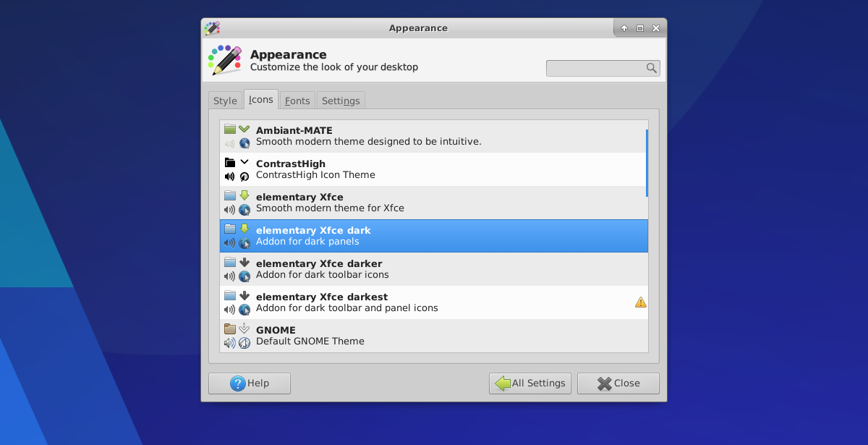Click the elementary Xfce darkest speaker icon
868x445 pixels.
[x=230, y=310]
